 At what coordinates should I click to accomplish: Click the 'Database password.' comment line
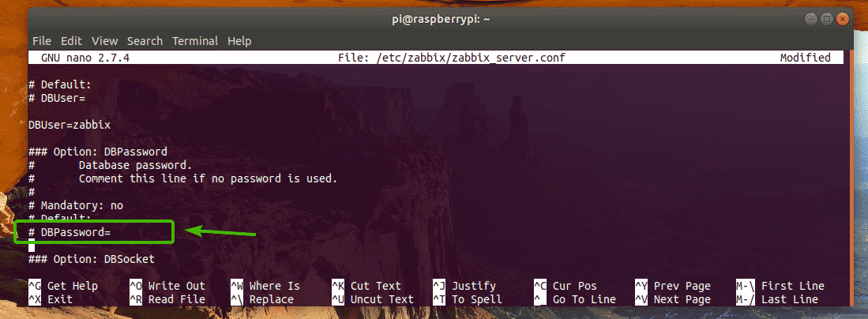tap(135, 165)
